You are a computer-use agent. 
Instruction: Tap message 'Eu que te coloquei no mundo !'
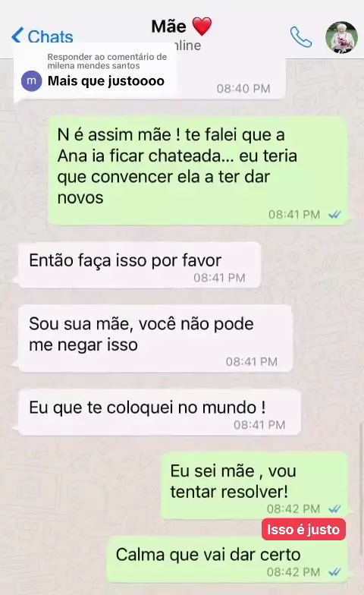click(x=159, y=413)
